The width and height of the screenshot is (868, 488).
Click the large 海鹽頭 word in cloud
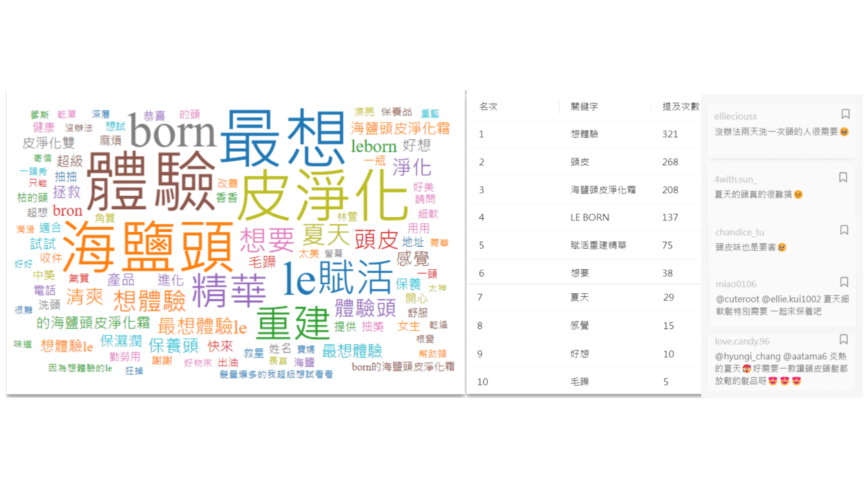coord(148,248)
